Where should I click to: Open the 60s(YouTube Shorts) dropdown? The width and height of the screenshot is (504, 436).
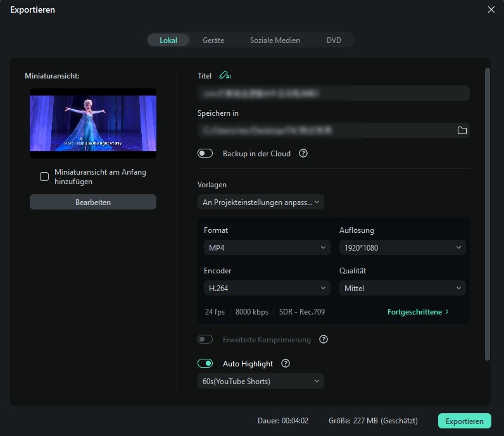click(x=261, y=381)
